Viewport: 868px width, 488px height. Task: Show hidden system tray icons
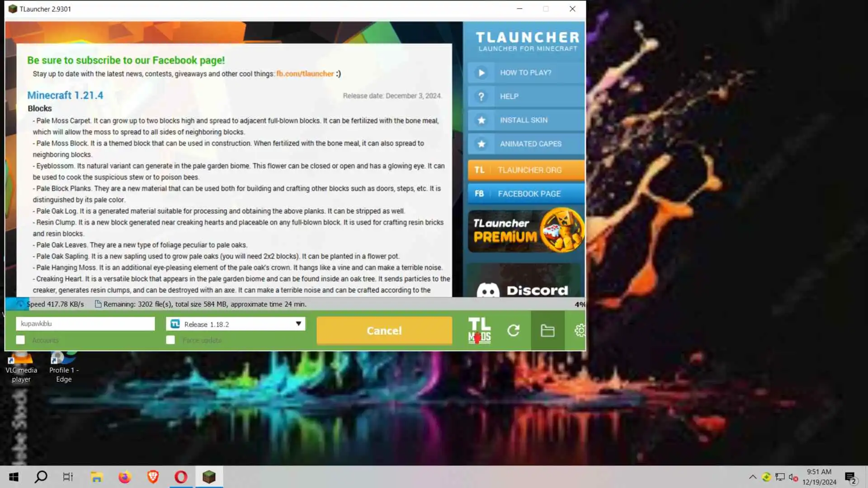coord(752,477)
